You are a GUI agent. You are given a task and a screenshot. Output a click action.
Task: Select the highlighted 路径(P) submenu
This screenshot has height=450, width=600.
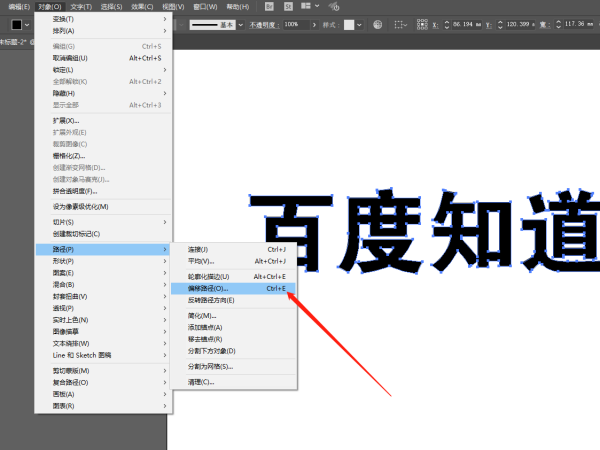[103, 249]
